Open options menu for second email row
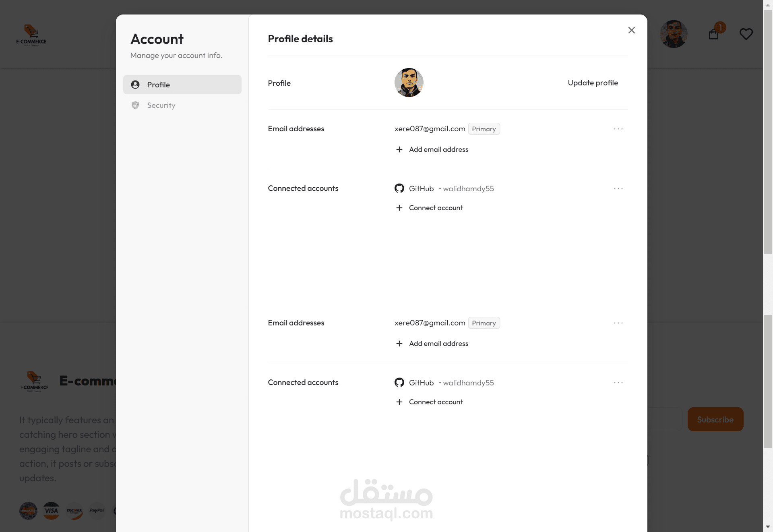The image size is (773, 532). pyautogui.click(x=618, y=323)
